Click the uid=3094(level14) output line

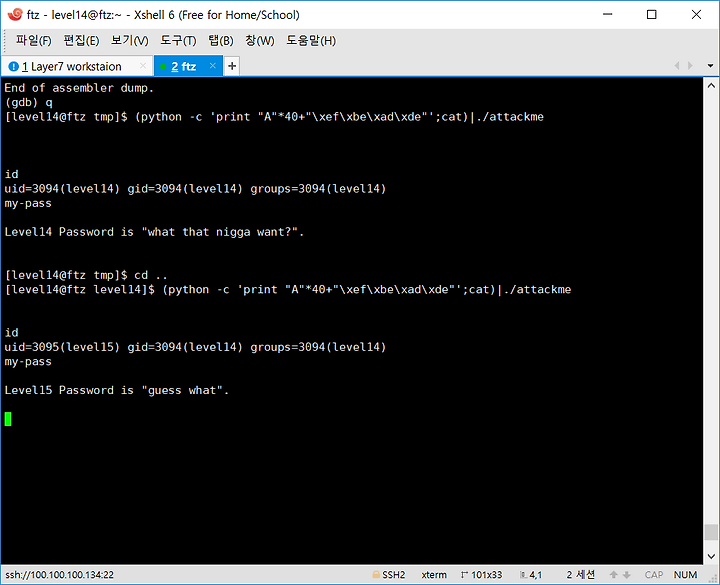[x=195, y=189]
